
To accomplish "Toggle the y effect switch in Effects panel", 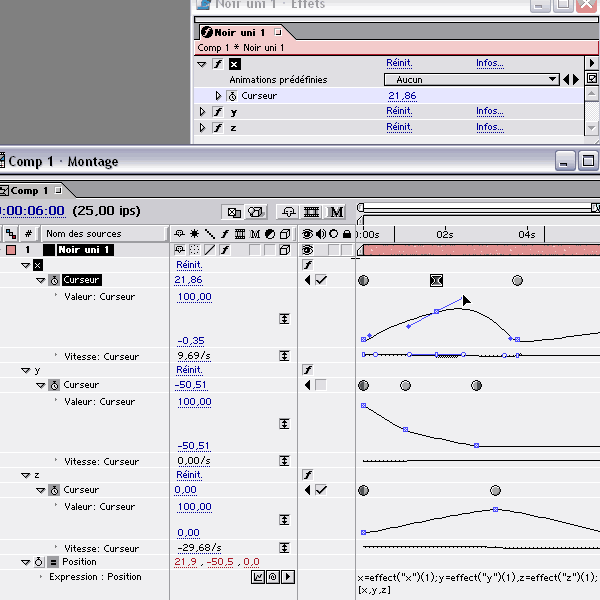I will pyautogui.click(x=218, y=112).
